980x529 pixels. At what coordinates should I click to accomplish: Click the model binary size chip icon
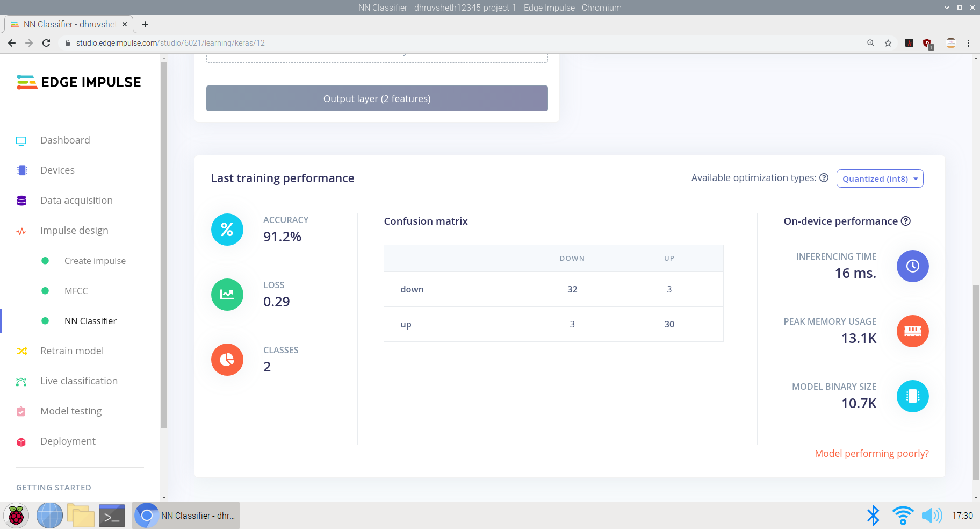[912, 396]
